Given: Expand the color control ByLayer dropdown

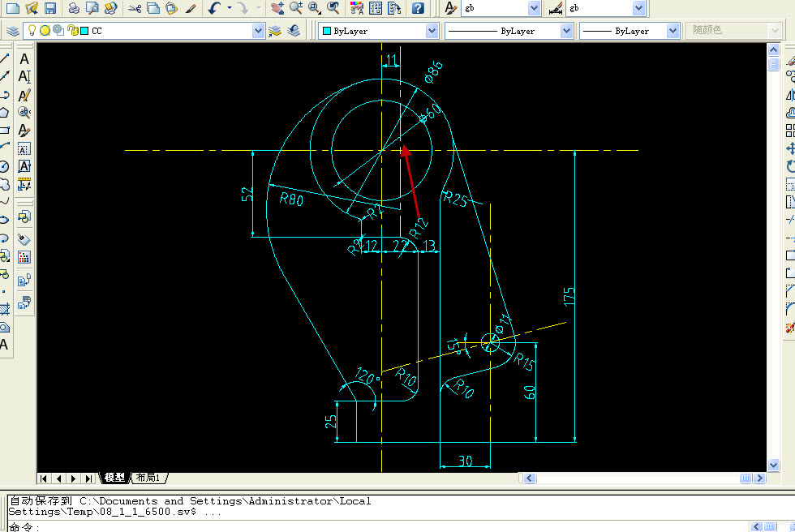Looking at the screenshot, I should (x=432, y=31).
